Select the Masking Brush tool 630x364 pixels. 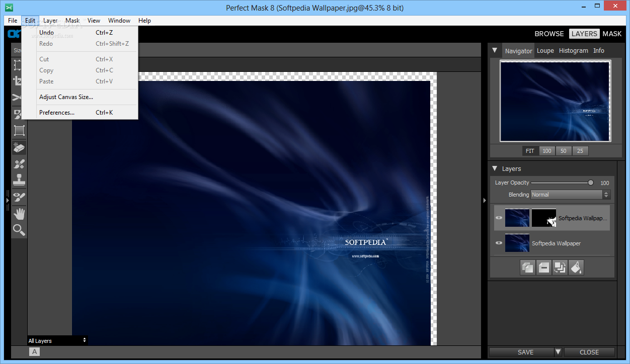point(19,114)
